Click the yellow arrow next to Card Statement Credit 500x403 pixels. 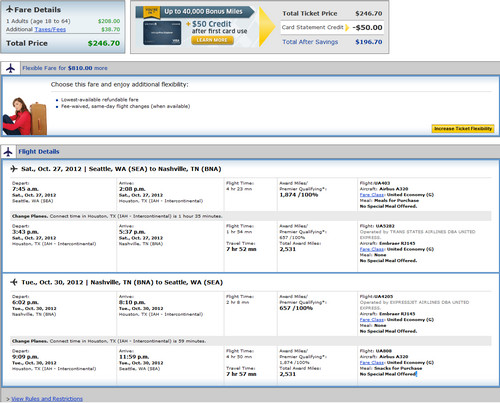347,27
